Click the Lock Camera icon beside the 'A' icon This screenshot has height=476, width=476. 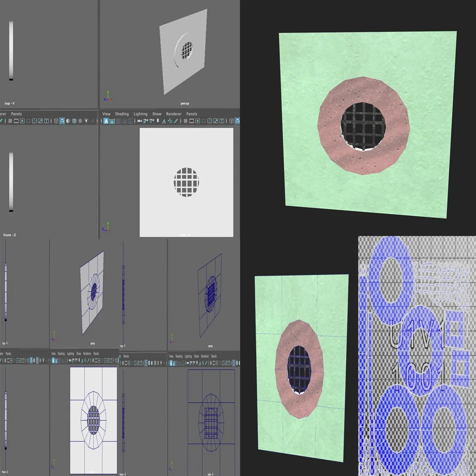112,121
